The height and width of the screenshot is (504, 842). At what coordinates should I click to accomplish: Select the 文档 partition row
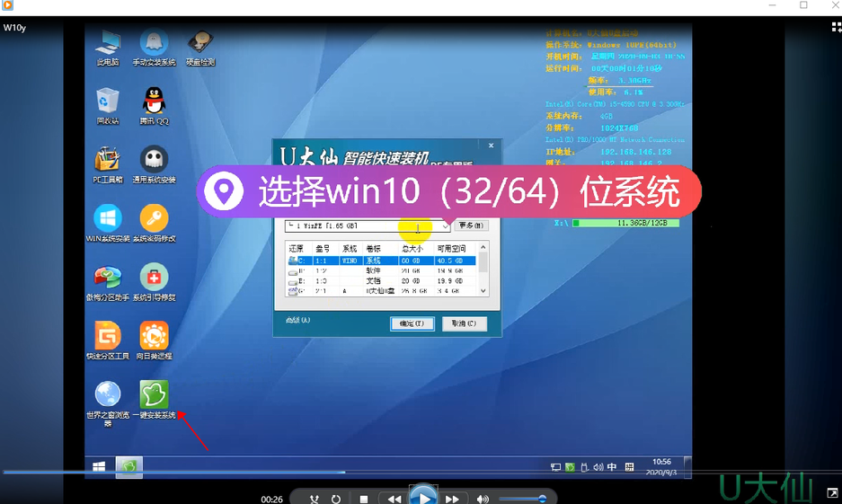(x=381, y=280)
